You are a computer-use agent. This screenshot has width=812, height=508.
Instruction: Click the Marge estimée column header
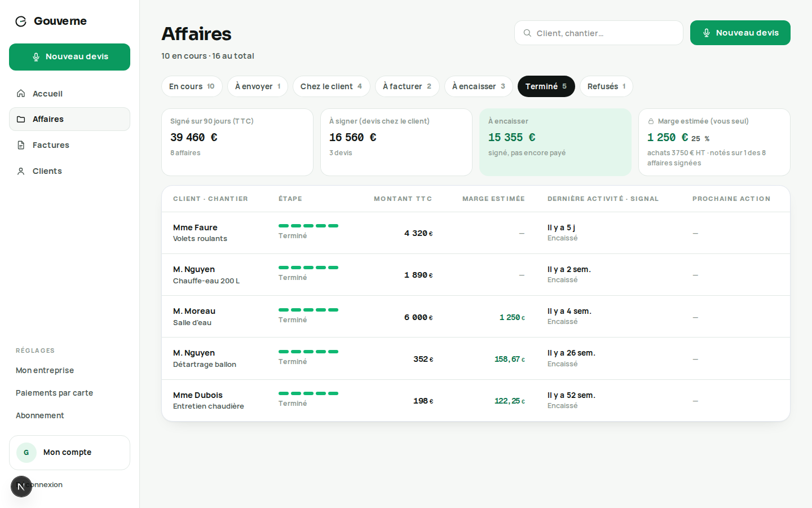[493, 199]
